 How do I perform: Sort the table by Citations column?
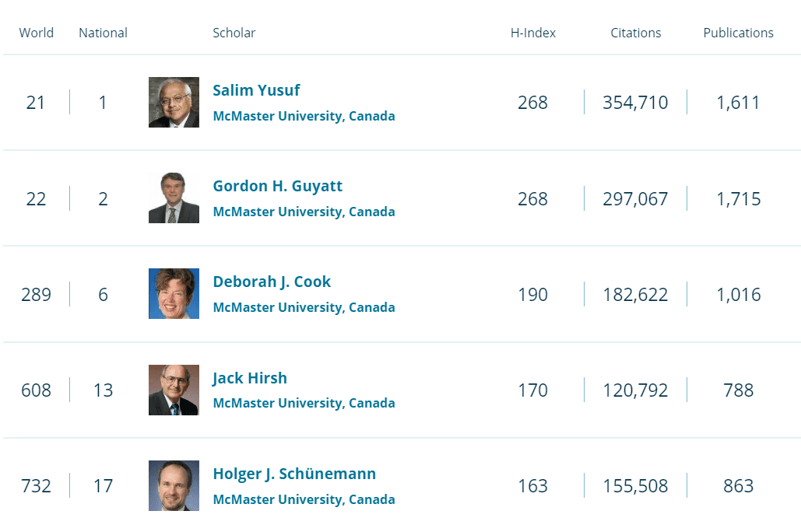(x=635, y=33)
